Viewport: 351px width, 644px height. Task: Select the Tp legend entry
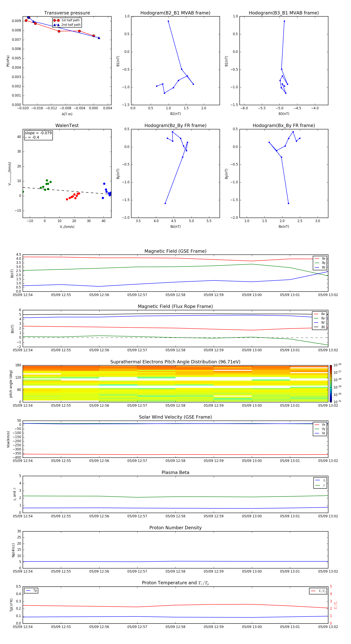click(x=31, y=591)
